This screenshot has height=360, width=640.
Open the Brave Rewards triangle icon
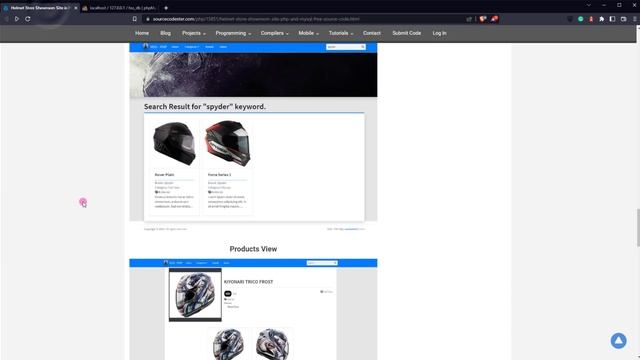(494, 19)
